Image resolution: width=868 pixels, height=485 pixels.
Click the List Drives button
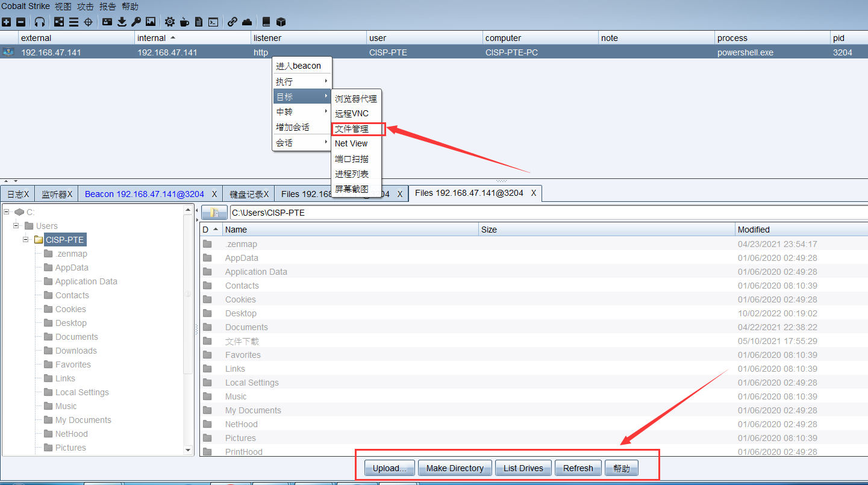[523, 468]
